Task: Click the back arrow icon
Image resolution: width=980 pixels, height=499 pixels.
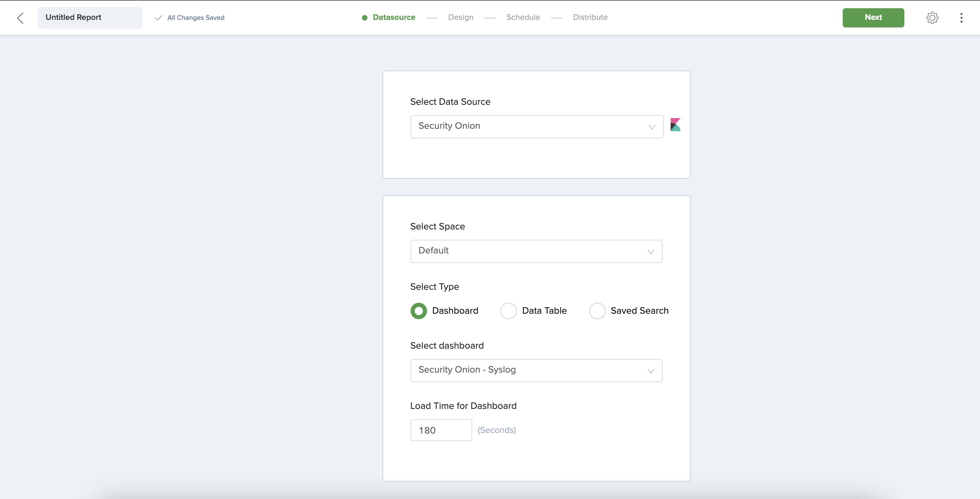Action: 21,18
